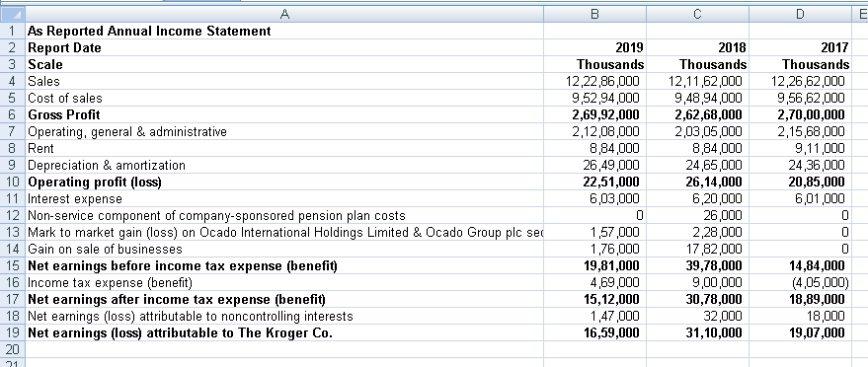This screenshot has height=367, width=868.
Task: Click 'Operating, general & administrative' cell
Action: (x=284, y=131)
